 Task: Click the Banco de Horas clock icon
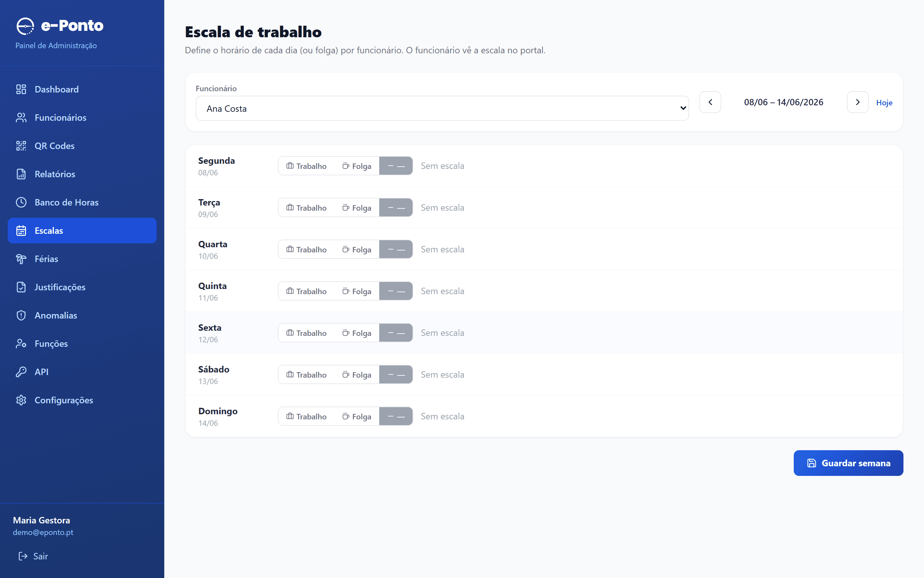[x=21, y=202]
